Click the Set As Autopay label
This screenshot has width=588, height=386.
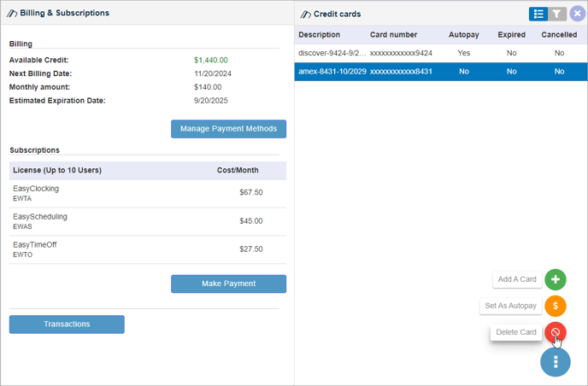510,306
